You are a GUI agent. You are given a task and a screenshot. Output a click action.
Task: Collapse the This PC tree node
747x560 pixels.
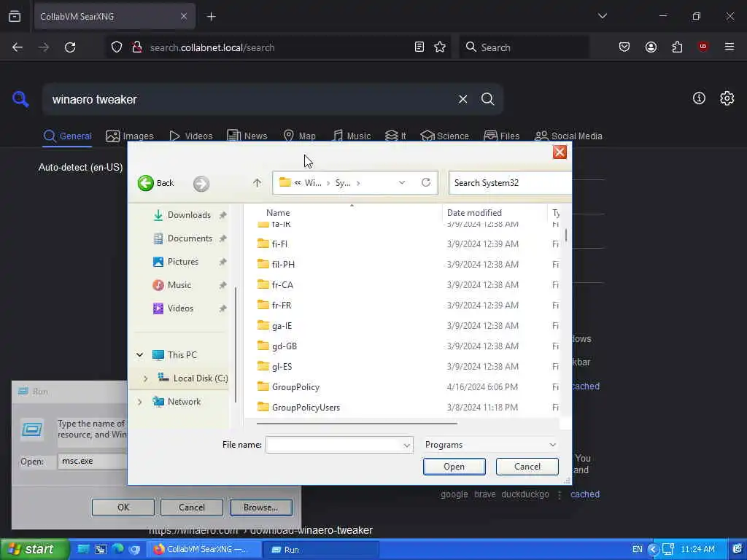click(139, 355)
